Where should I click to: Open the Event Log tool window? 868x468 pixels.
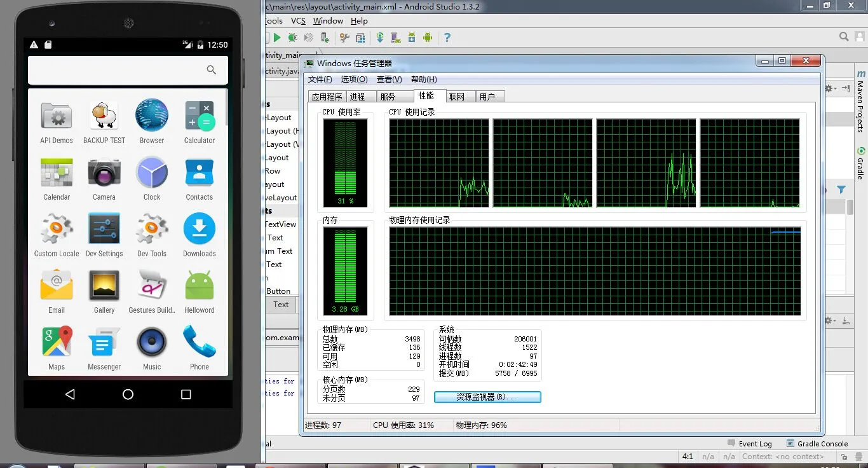750,444
